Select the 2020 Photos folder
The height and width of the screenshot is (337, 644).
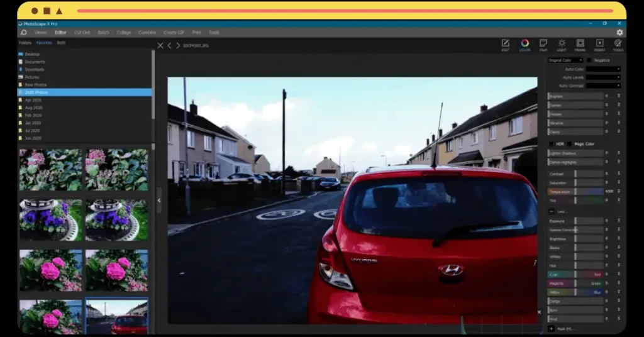[84, 92]
